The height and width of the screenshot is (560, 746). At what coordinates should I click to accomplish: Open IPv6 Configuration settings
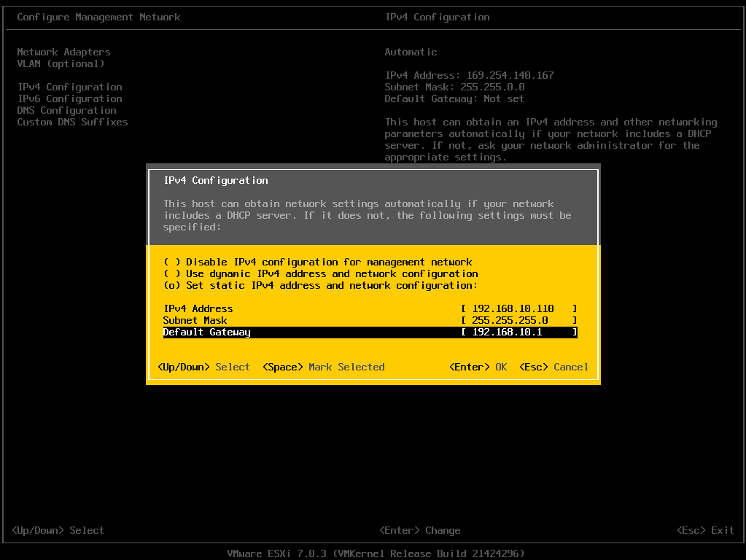pos(69,98)
